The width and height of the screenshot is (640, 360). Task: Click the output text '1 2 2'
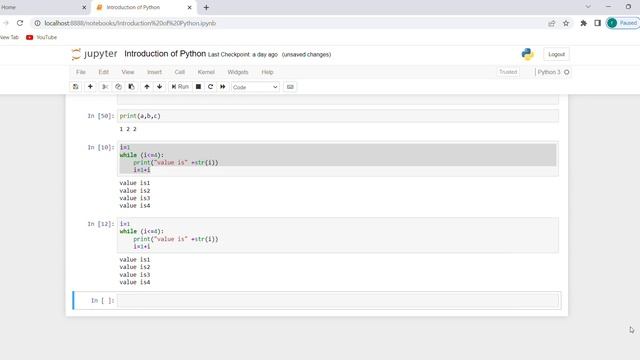128,129
